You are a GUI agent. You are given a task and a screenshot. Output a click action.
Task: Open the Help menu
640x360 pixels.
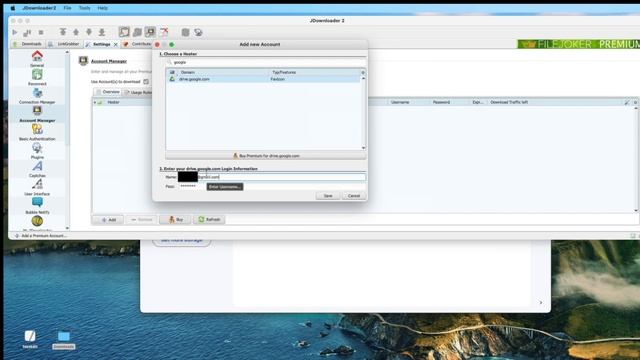[102, 8]
